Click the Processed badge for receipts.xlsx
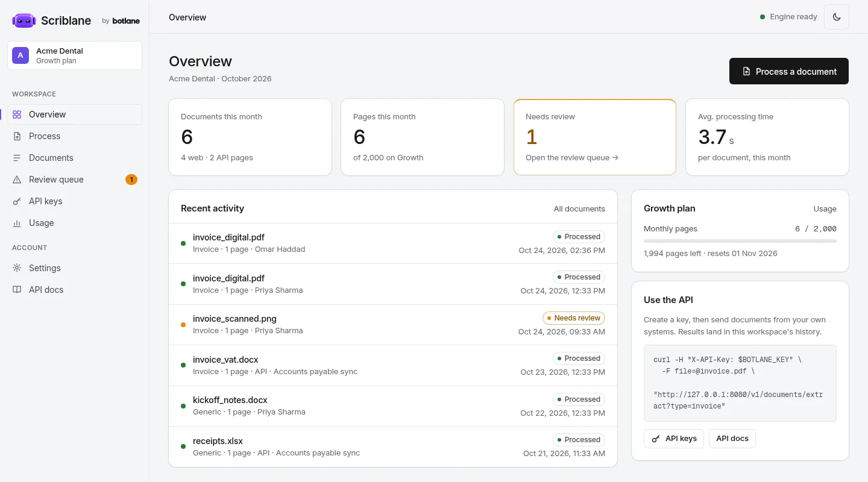Viewport: 868px width, 482px height. point(579,440)
